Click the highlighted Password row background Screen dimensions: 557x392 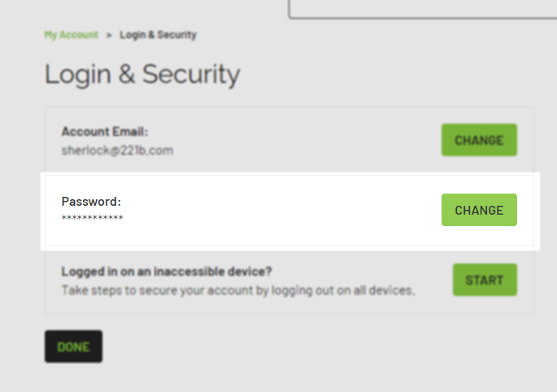[x=285, y=211]
